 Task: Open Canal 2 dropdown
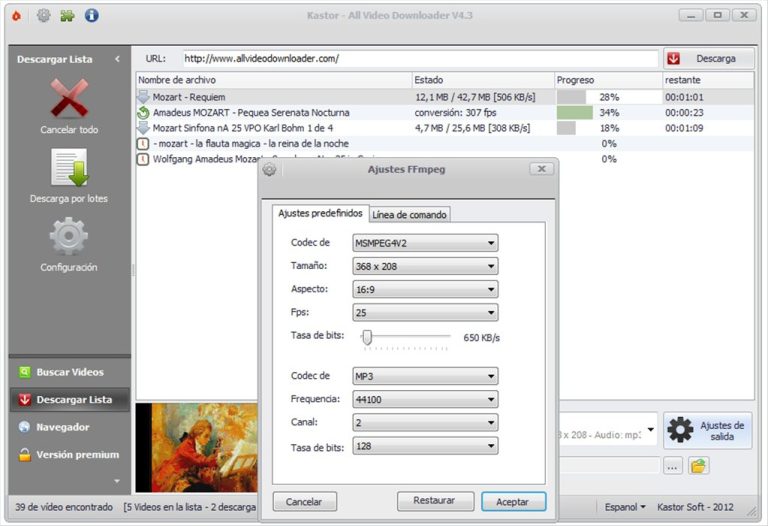[x=425, y=423]
